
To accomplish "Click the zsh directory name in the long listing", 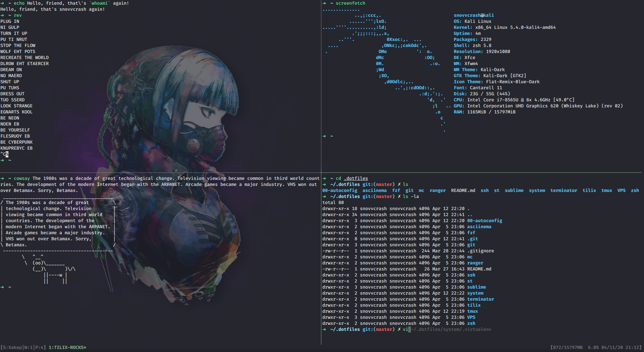I will [x=471, y=323].
